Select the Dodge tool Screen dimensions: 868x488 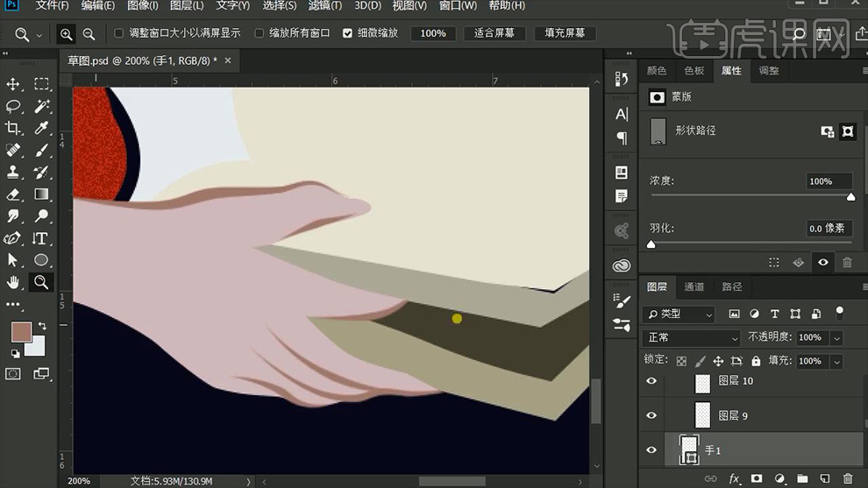coord(41,216)
